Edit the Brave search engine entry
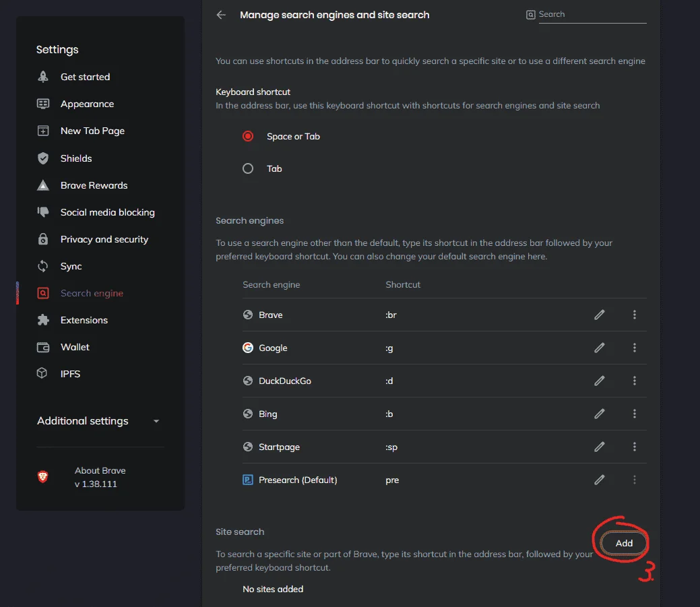700x607 pixels. coord(600,315)
